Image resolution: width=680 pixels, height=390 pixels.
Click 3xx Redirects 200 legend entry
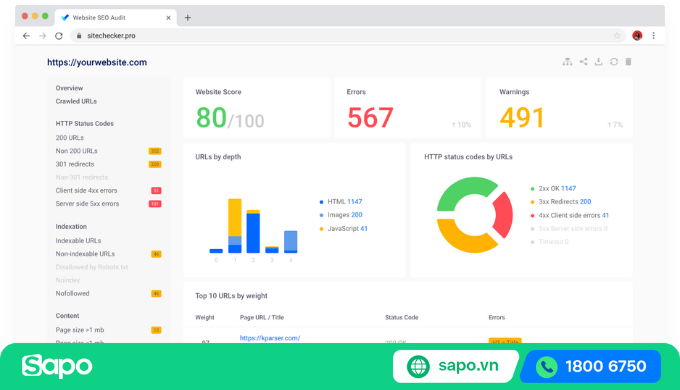561,202
